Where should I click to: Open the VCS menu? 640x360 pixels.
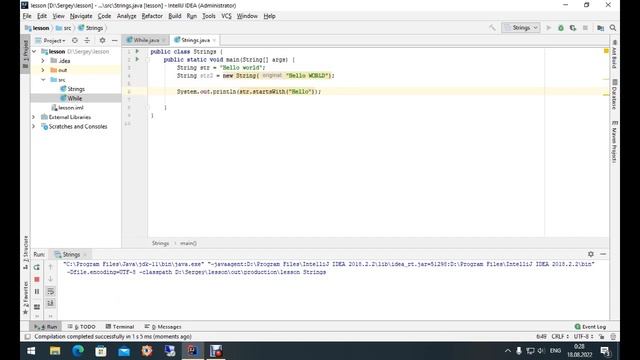(226, 16)
